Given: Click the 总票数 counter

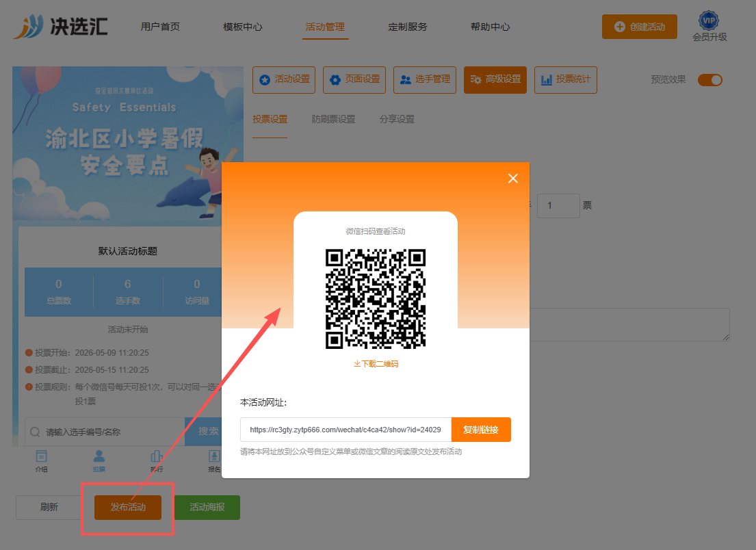Looking at the screenshot, I should (x=58, y=292).
